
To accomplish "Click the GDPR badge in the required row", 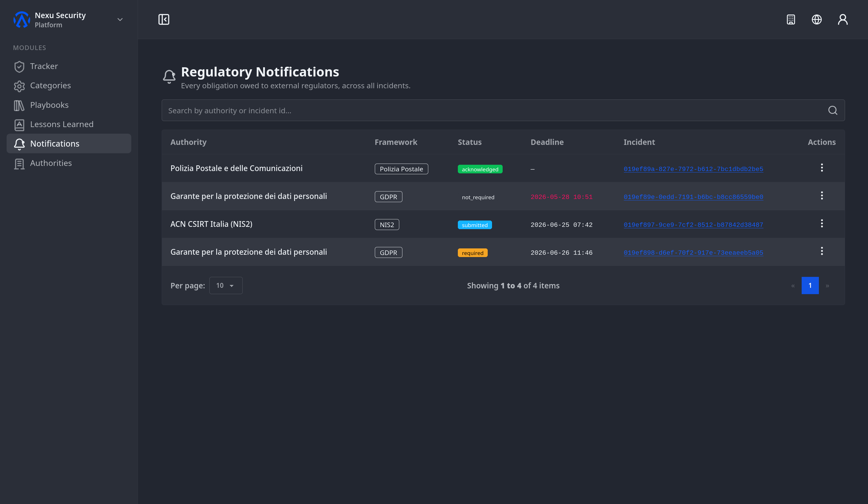I will coord(388,253).
